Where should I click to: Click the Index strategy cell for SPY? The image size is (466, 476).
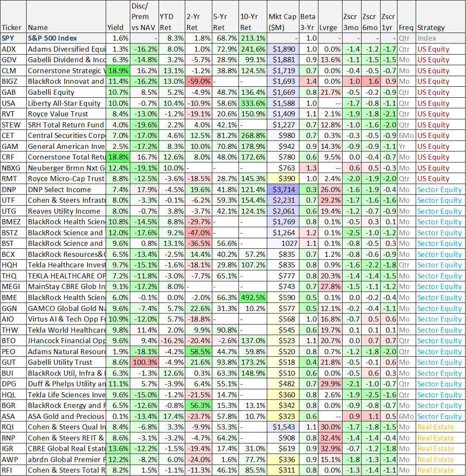pos(441,38)
